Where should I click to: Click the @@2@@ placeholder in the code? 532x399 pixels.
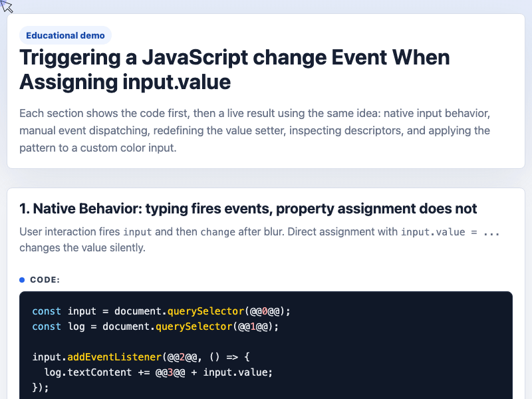[x=182, y=357]
